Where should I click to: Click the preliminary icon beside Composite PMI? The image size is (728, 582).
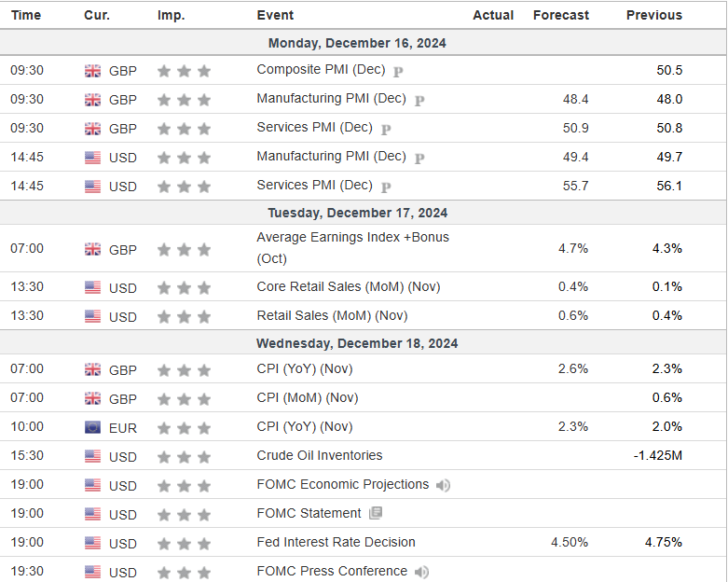pos(398,71)
